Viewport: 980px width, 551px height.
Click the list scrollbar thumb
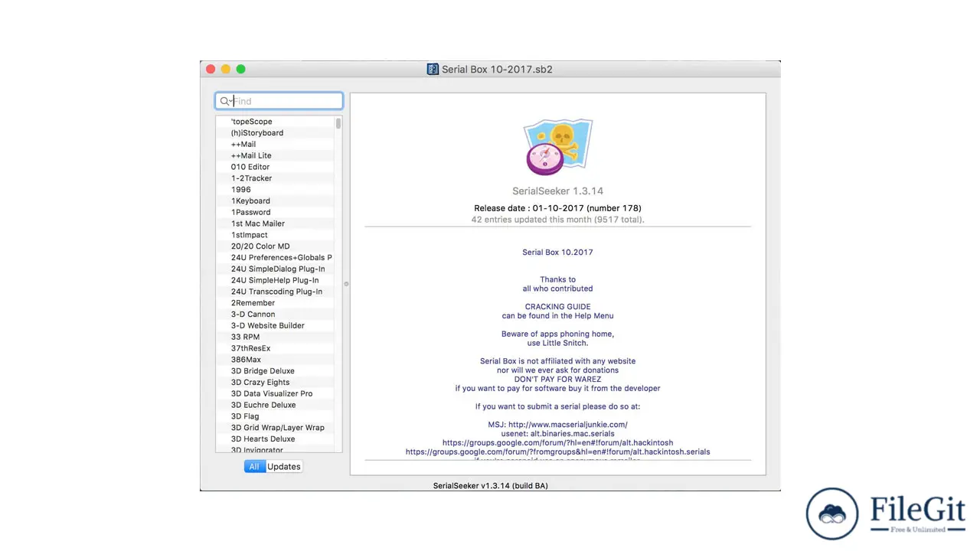pos(338,123)
